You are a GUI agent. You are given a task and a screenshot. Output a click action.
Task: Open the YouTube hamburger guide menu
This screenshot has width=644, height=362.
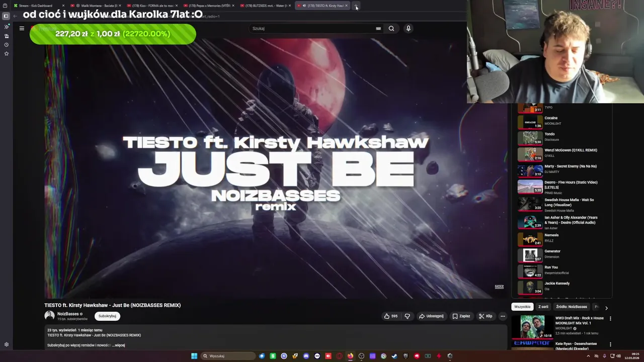[22, 28]
